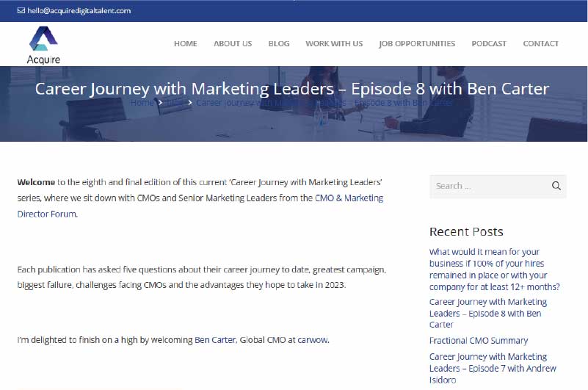Image resolution: width=588 pixels, height=390 pixels.
Task: Select WORK WITH US in navigation
Action: click(334, 43)
